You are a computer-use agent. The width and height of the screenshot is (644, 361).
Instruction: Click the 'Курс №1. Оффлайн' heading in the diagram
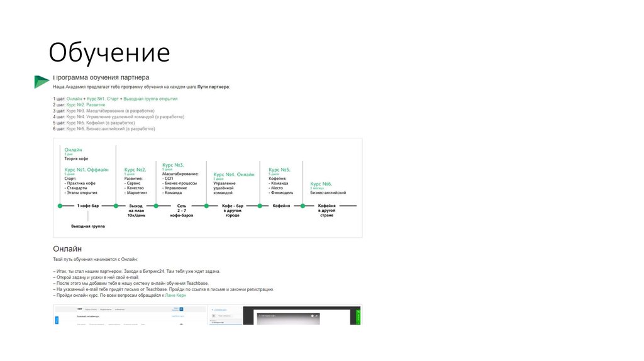point(86,169)
